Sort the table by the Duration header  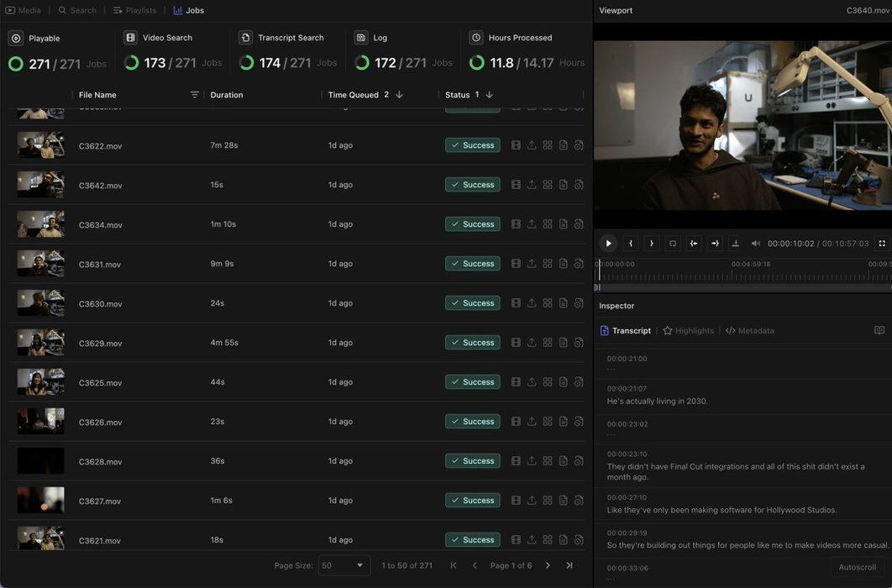coord(227,95)
